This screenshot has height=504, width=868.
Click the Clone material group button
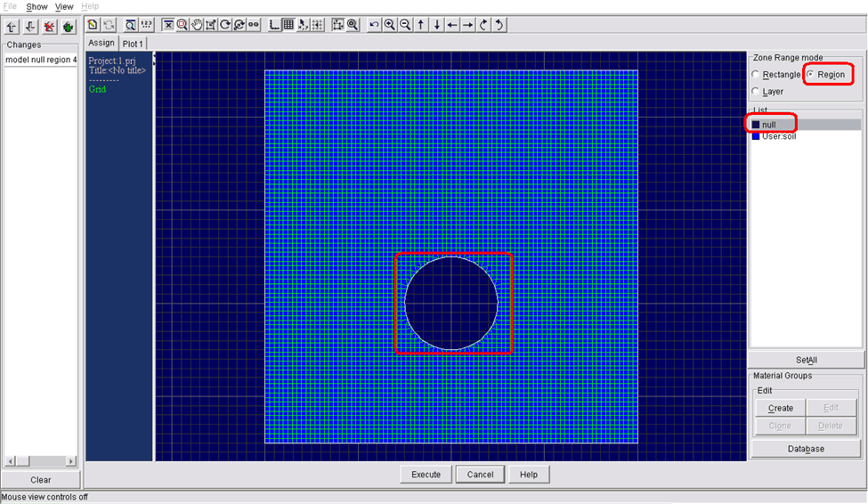point(781,426)
